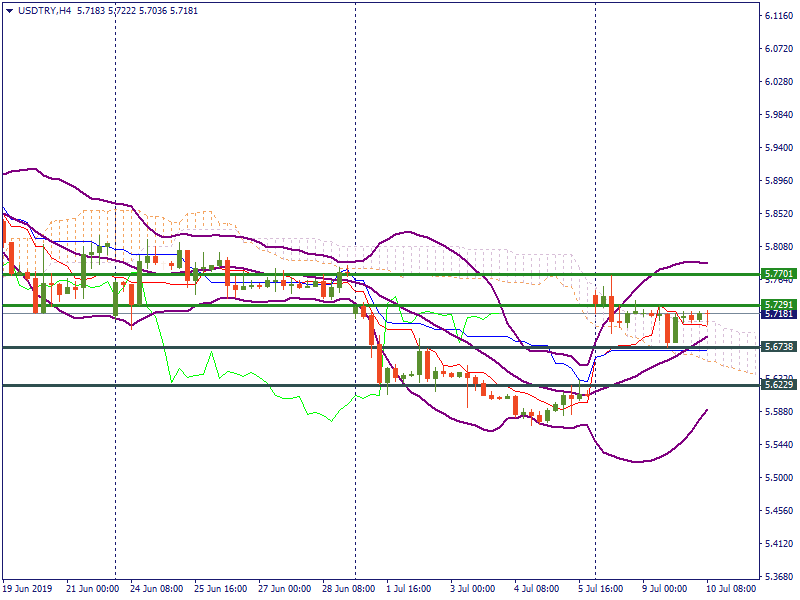Click the 6.1120 price scale value
Image resolution: width=800 pixels, height=600 pixels.
[x=779, y=17]
